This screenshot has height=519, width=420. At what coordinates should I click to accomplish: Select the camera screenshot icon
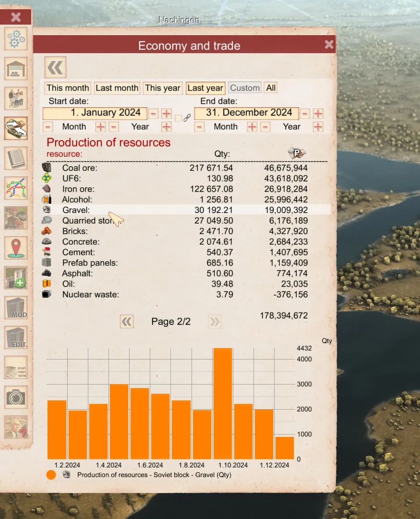tap(16, 397)
